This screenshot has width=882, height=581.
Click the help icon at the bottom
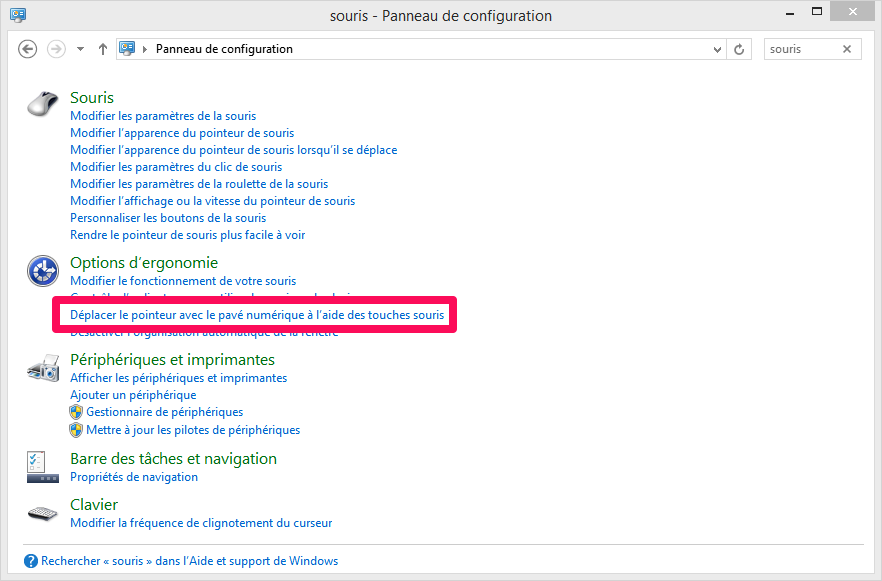point(31,561)
